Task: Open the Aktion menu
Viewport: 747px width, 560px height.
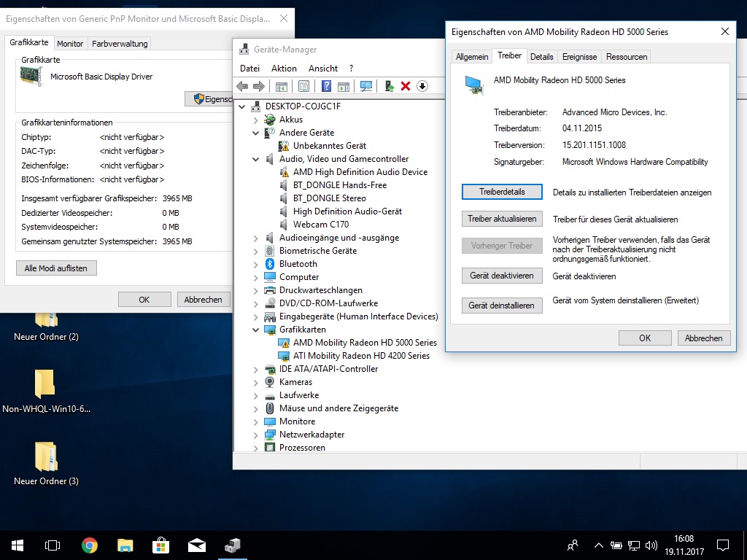Action: (x=284, y=69)
